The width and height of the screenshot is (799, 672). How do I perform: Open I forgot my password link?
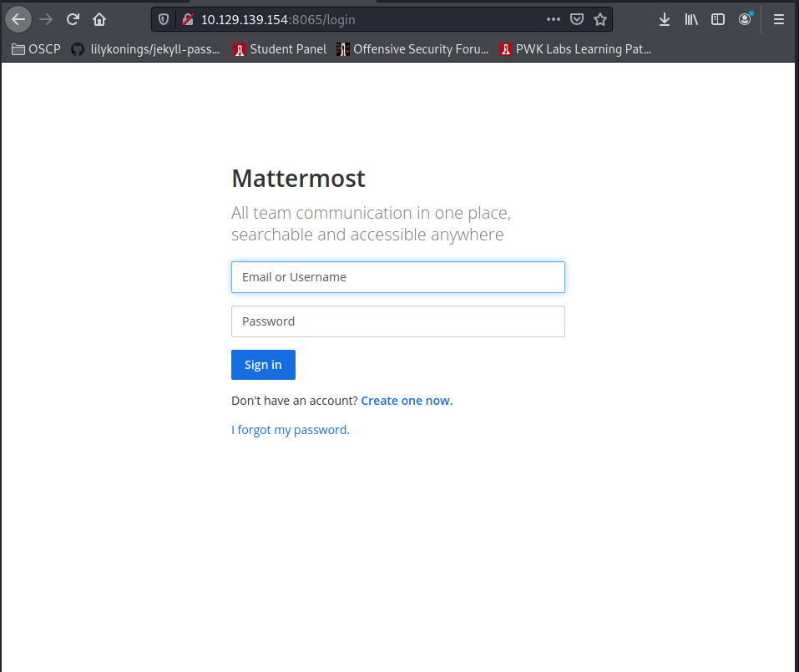[291, 430]
